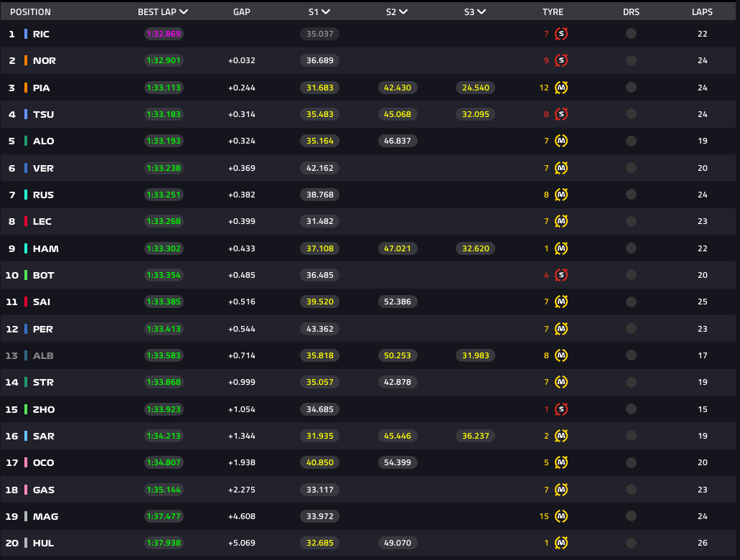
Task: Click Leclerc's red team color bar
Action: [x=26, y=221]
